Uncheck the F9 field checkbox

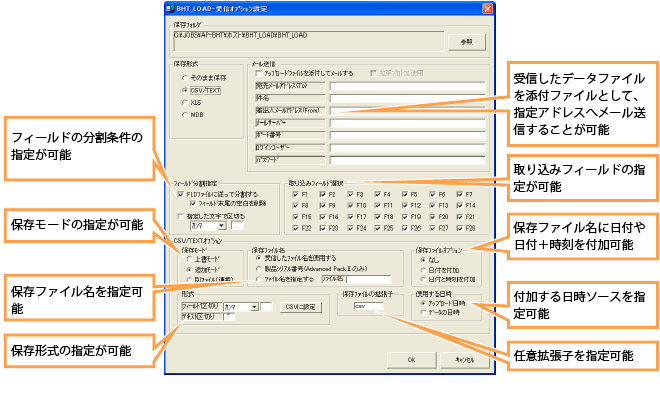coord(322,205)
